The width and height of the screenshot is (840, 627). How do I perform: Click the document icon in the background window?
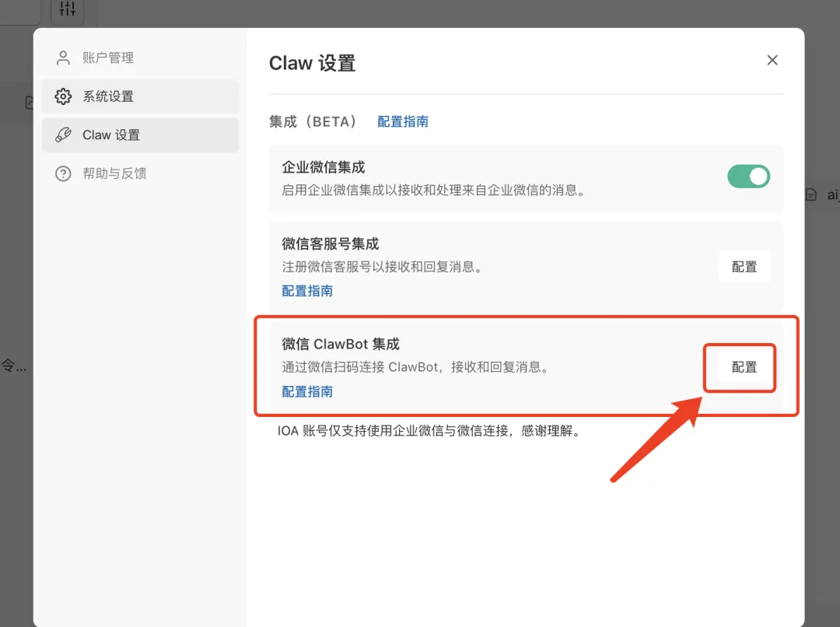[x=811, y=194]
